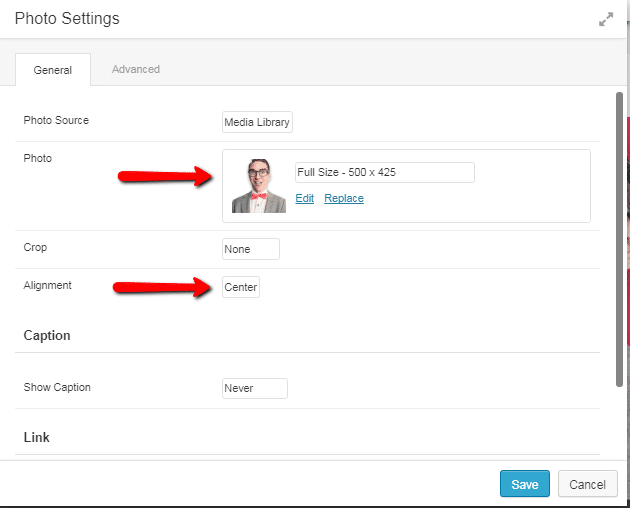Screen dimensions: 630x508
Task: Expand the Photo Settings panel to fullscreen
Action: [x=606, y=20]
